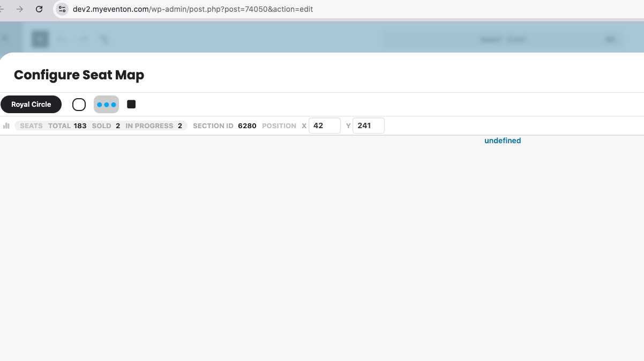
Task: Focus the Y position input field
Action: point(368,126)
